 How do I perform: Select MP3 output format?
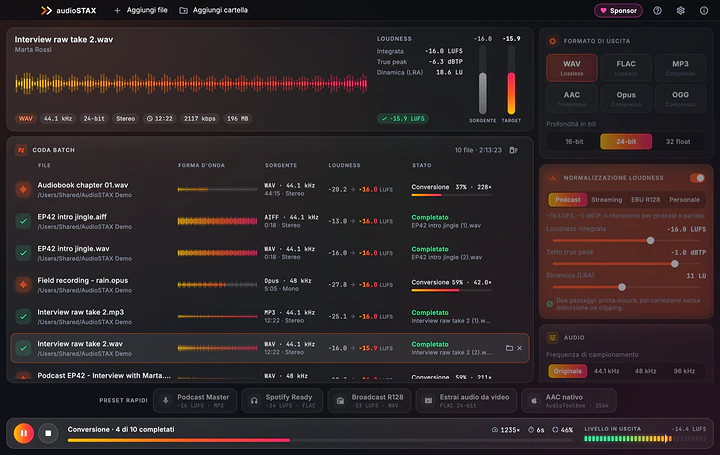coord(680,67)
